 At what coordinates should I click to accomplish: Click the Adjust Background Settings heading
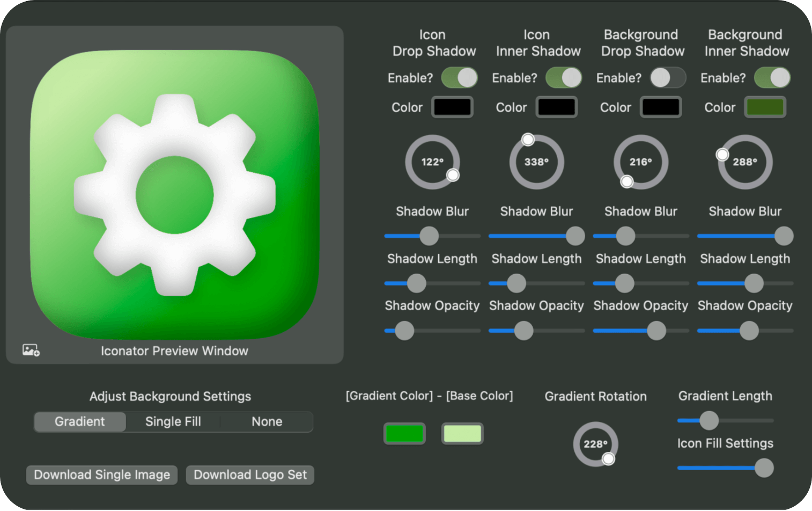pyautogui.click(x=170, y=397)
